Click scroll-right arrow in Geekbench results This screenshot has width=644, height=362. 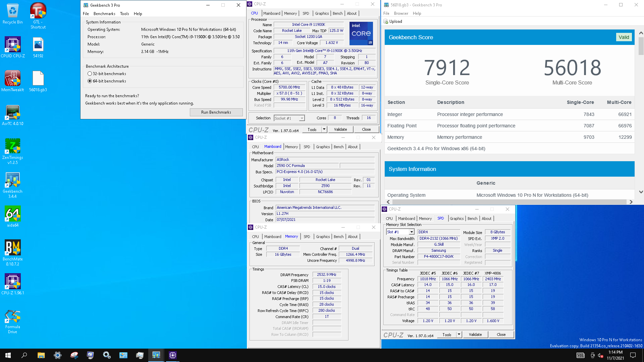[631, 202]
